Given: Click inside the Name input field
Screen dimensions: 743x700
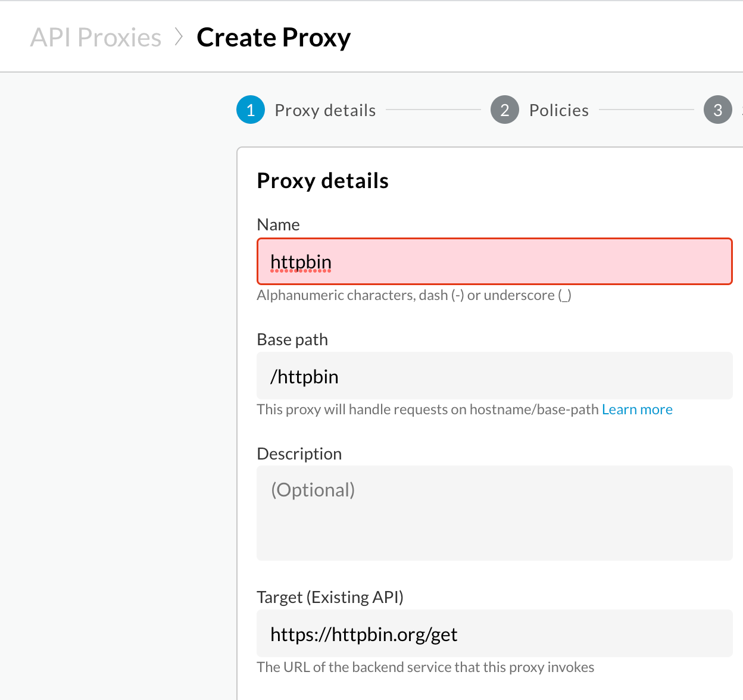Looking at the screenshot, I should click(x=494, y=261).
